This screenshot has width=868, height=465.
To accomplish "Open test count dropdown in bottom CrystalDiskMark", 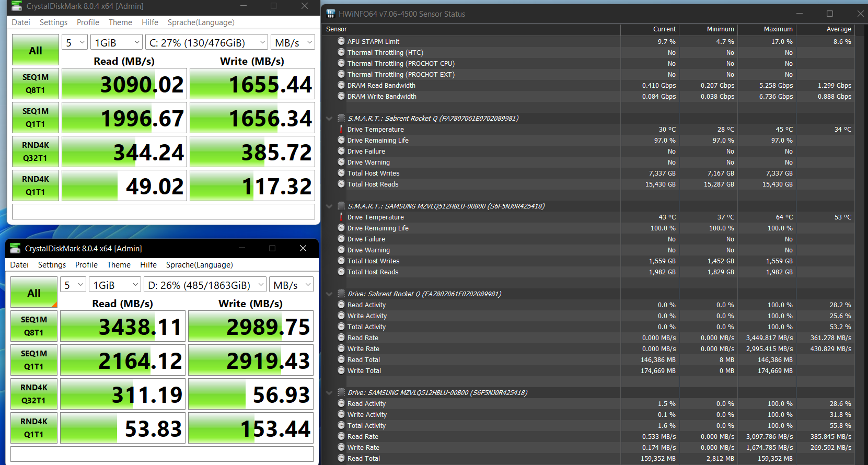I will point(73,285).
